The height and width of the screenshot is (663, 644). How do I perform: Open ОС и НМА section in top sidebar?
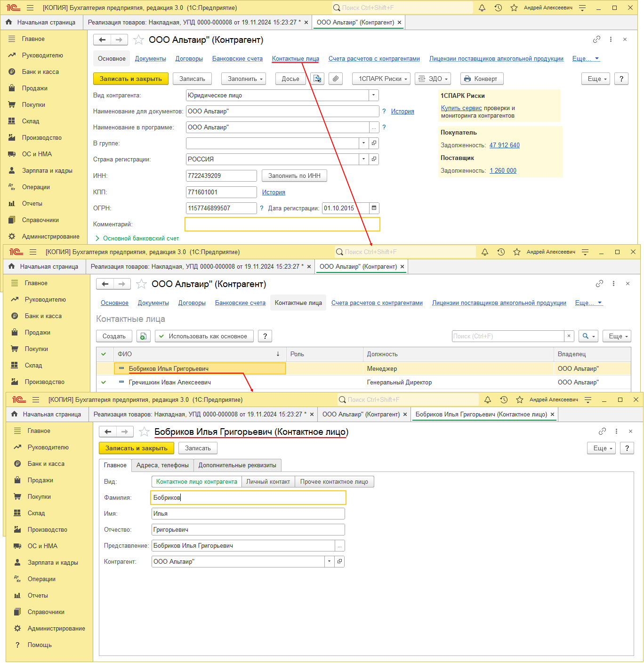click(37, 154)
